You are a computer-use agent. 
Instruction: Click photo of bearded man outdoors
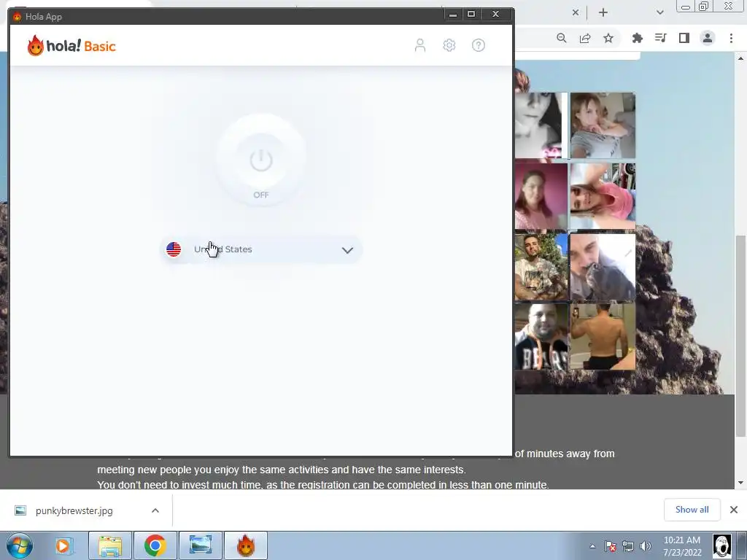(541, 267)
